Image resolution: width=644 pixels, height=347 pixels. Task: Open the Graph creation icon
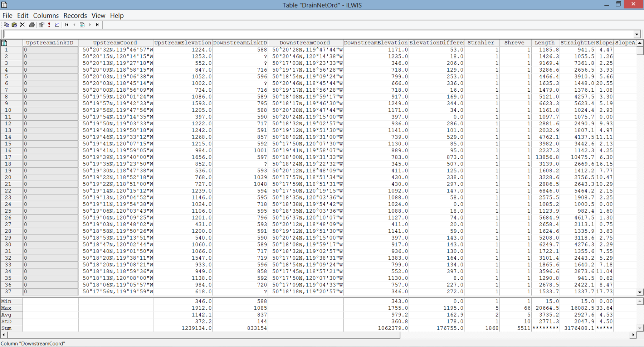pyautogui.click(x=57, y=25)
